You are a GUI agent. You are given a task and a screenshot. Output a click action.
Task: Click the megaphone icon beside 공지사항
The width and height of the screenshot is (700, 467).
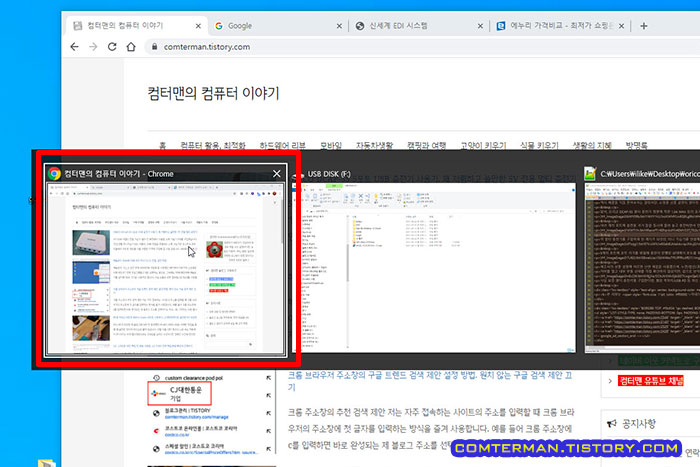[612, 424]
